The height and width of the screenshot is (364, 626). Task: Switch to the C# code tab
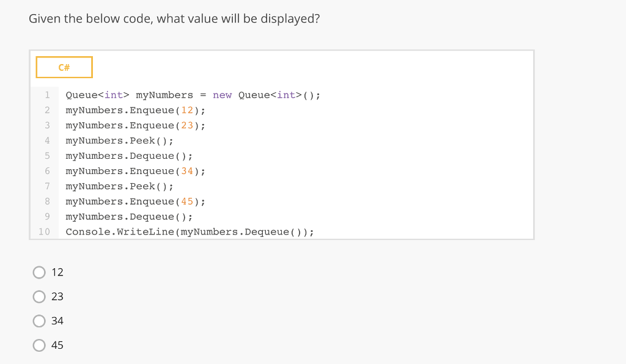(64, 67)
